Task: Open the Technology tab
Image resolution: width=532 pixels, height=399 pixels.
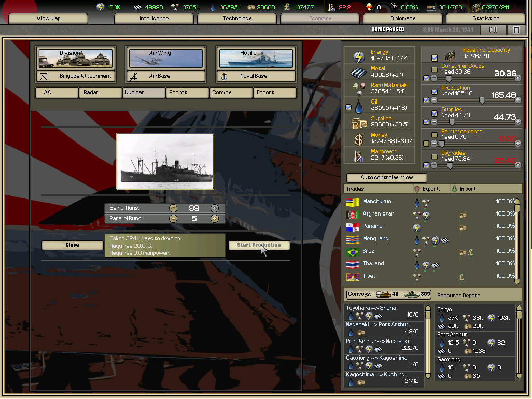Action: click(237, 19)
